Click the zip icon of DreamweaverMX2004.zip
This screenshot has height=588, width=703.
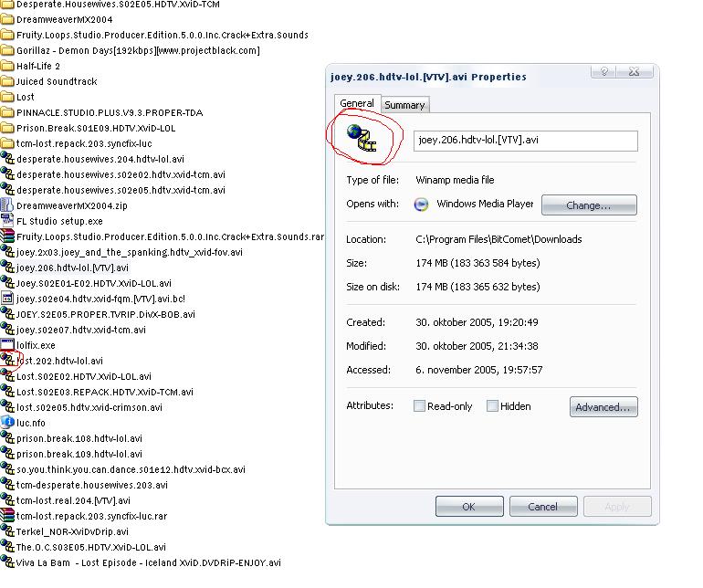tap(7, 205)
